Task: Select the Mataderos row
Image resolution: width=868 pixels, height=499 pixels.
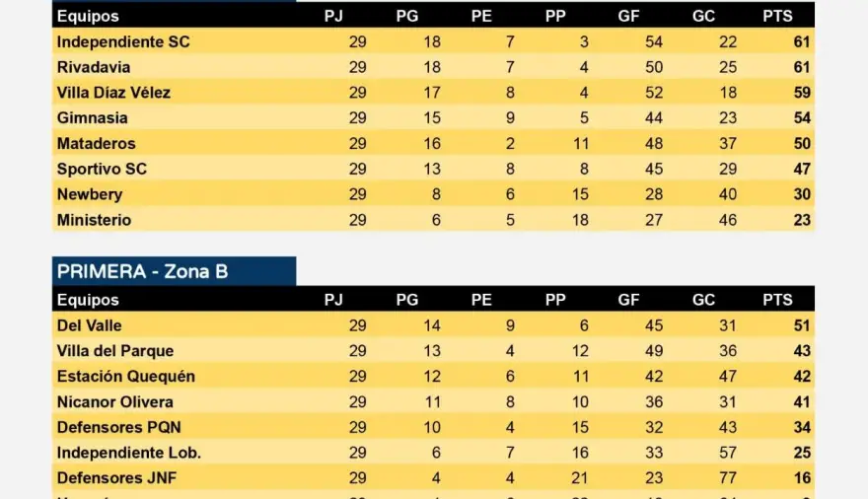Action: [x=433, y=143]
